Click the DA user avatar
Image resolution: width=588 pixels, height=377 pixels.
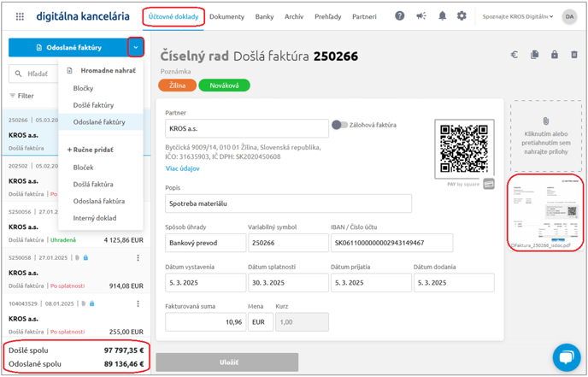[x=569, y=16]
